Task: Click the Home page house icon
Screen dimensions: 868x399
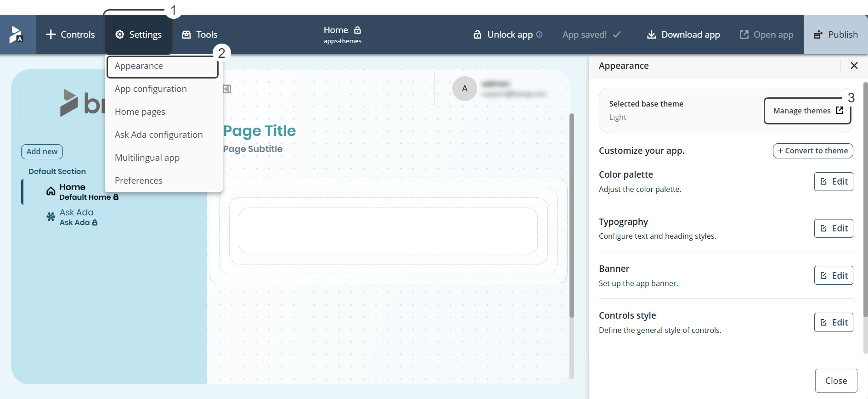Action: [51, 191]
